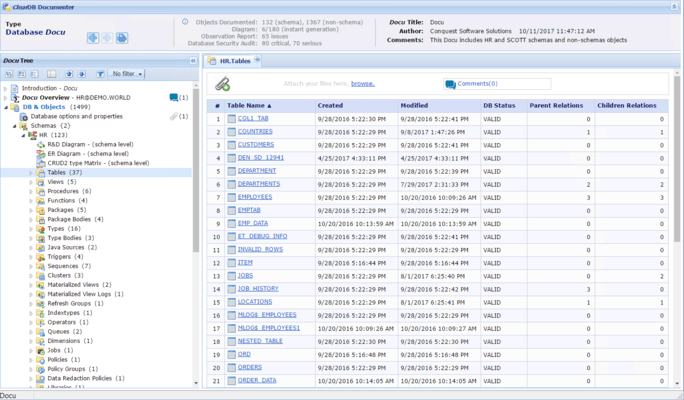Viewport: 684px width, 400px height.
Task: Open the EMPLOYEES table link
Action: click(x=254, y=197)
